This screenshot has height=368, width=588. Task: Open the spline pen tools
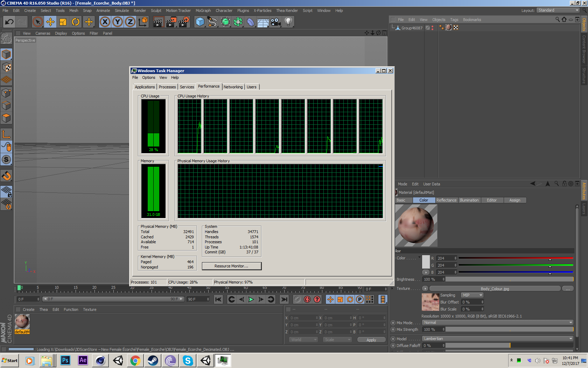[x=212, y=22]
